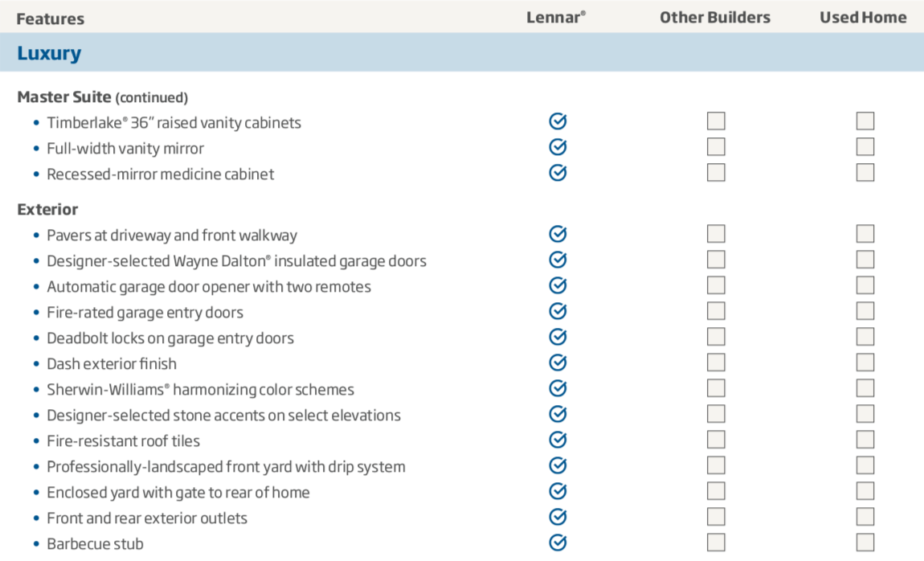Viewport: 924px width, 561px height.
Task: Select the Other Builders column header
Action: (715, 17)
